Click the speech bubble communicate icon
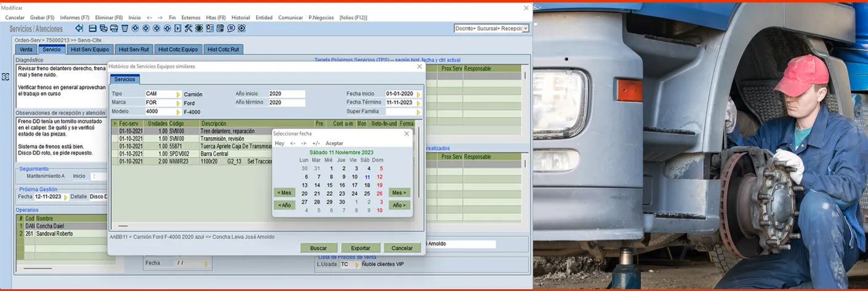868x291 pixels. 231,28
